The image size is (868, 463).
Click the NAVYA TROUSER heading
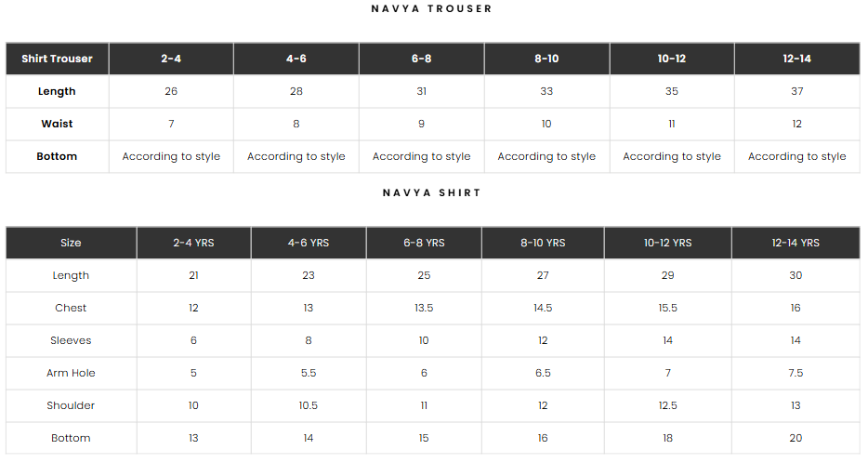click(x=431, y=9)
